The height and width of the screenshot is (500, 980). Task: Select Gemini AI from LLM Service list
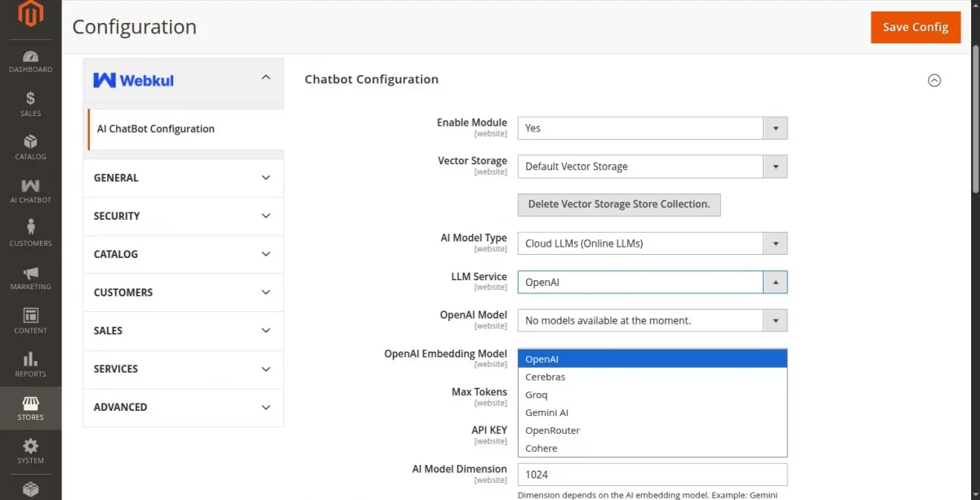click(547, 413)
